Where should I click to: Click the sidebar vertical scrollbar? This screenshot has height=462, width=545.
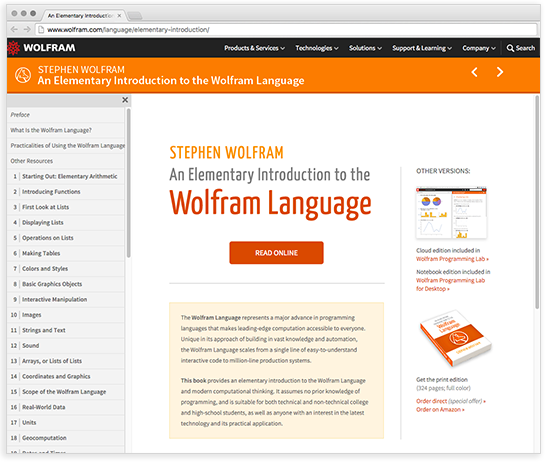[129, 183]
